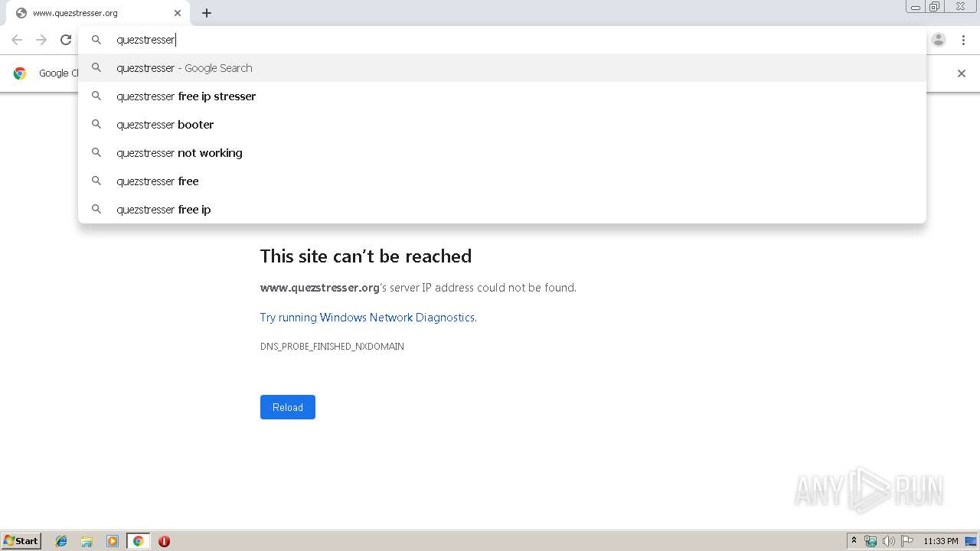
Task: Close the www.quezstresser.org tab
Action: [x=178, y=13]
